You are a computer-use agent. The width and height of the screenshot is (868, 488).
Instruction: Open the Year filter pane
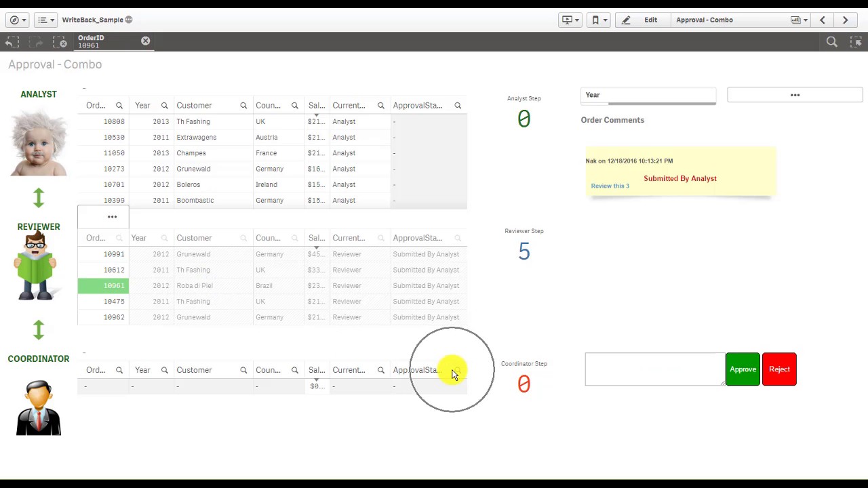coord(648,95)
